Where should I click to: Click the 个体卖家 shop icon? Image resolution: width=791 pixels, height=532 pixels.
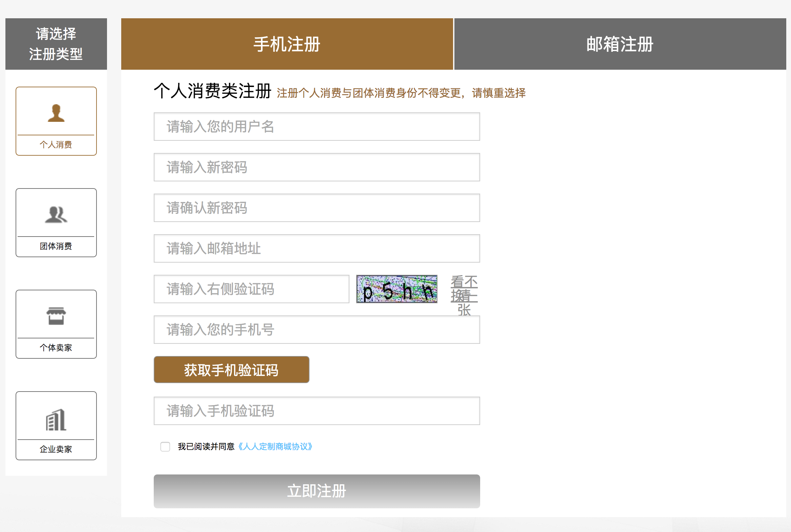pyautogui.click(x=56, y=316)
